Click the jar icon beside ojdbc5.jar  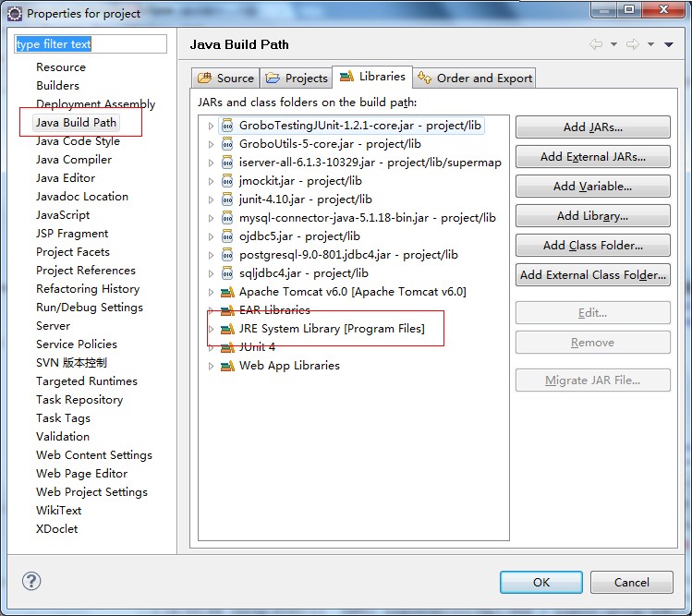(x=227, y=236)
